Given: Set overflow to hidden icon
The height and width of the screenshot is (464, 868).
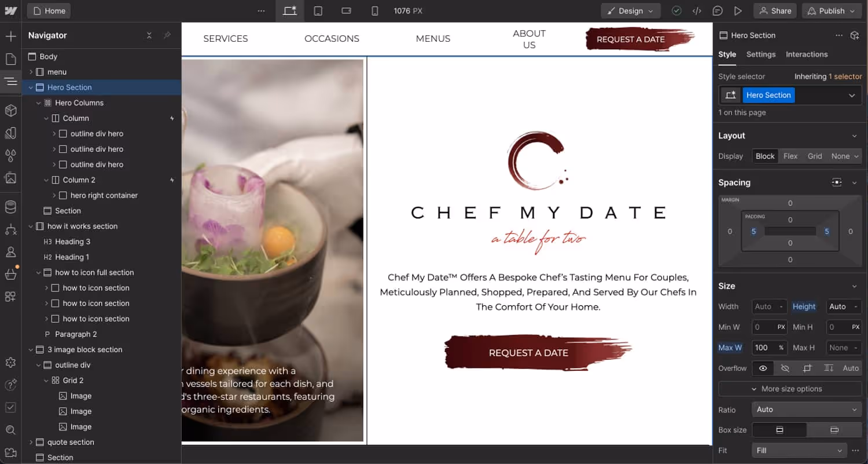Looking at the screenshot, I should point(785,368).
